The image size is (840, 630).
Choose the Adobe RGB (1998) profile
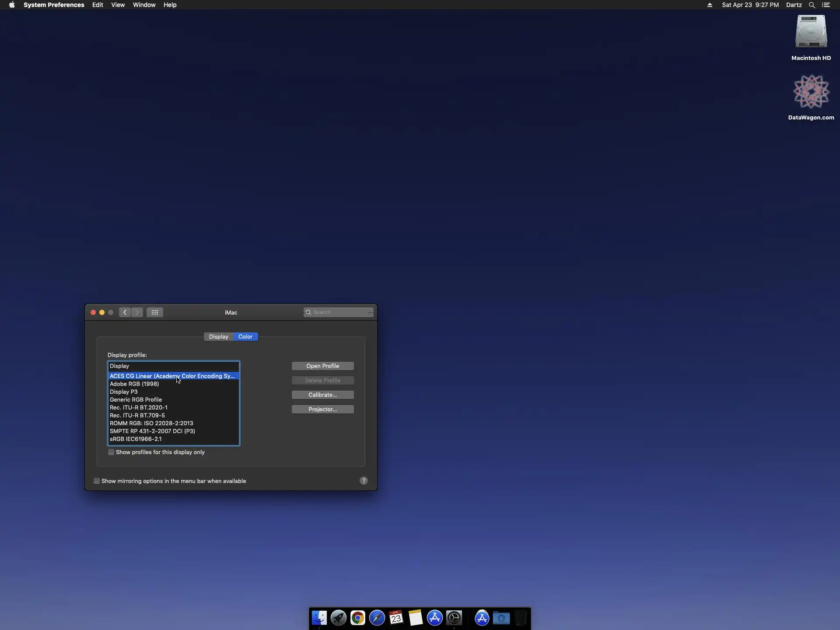click(134, 384)
